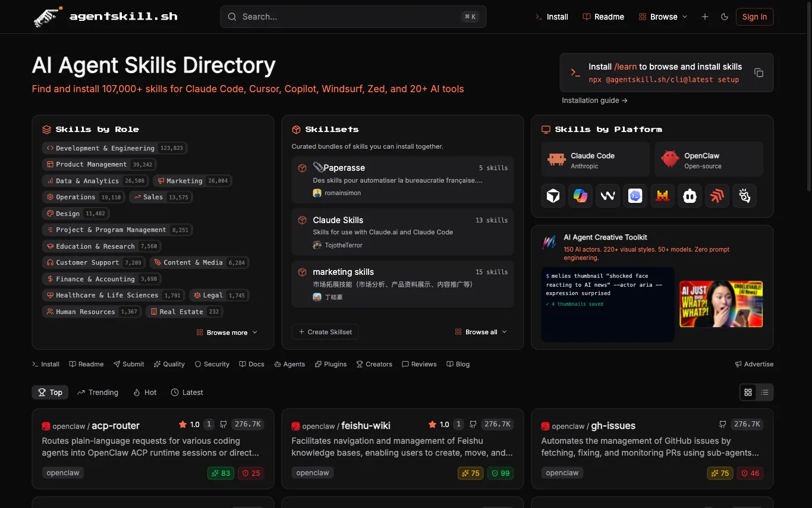
Task: Open Browse all dropdown in Skillsets
Action: pos(481,332)
